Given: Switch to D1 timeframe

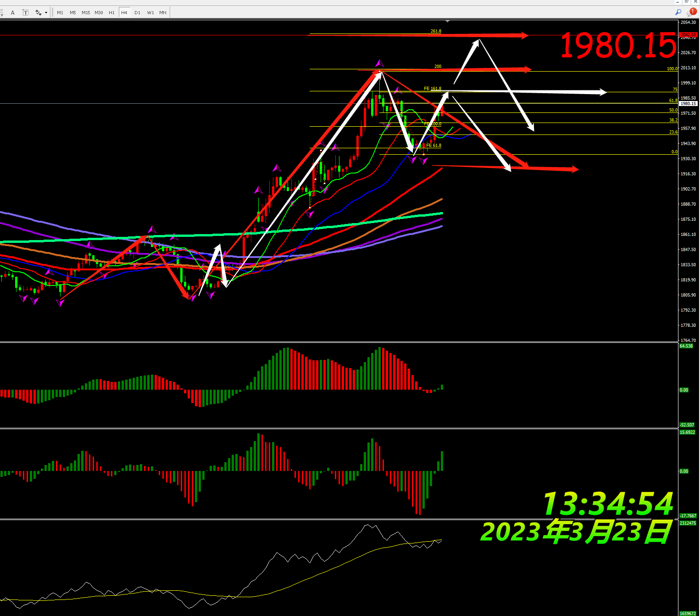Looking at the screenshot, I should point(138,12).
